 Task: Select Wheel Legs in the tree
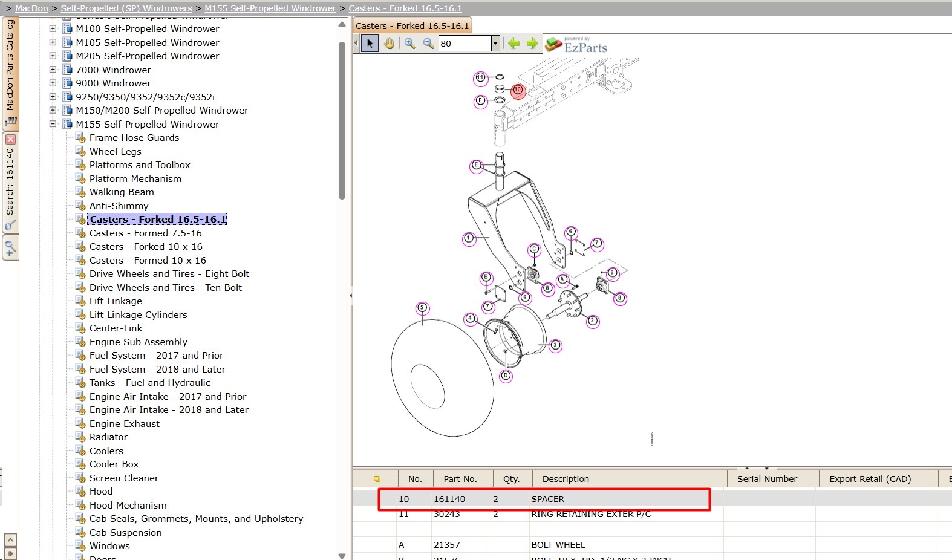116,151
